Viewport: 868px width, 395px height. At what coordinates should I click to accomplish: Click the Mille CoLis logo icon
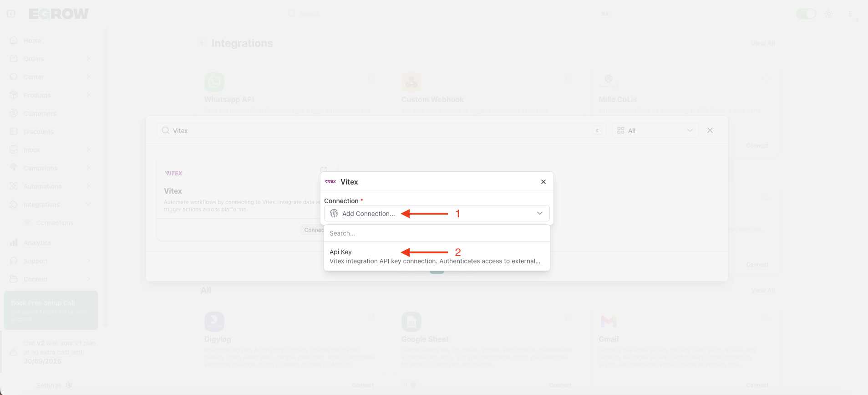click(x=609, y=82)
